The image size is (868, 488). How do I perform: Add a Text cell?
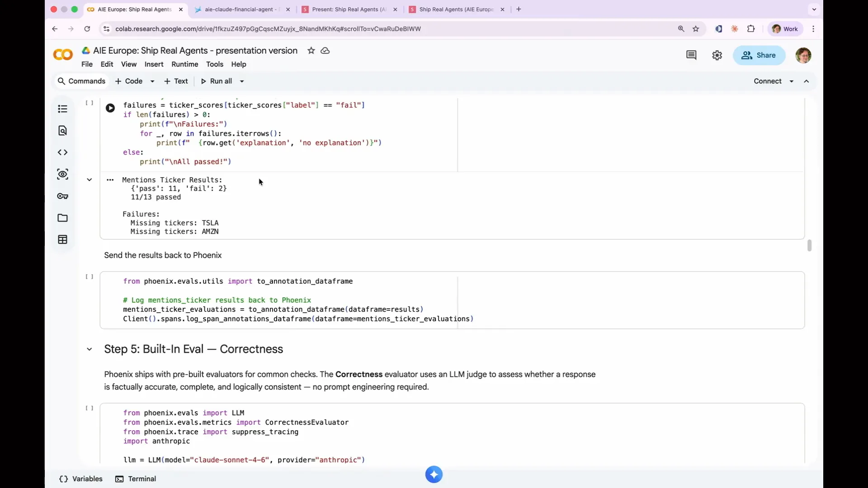pos(176,81)
